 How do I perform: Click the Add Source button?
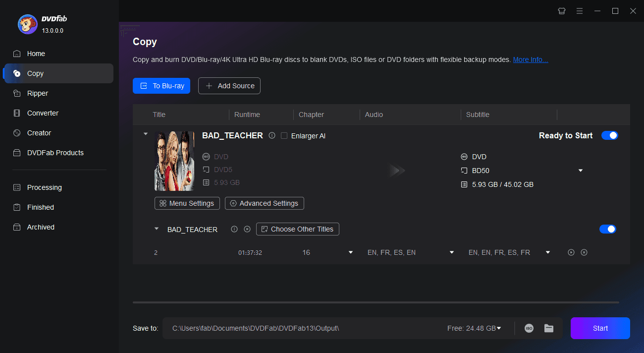229,86
